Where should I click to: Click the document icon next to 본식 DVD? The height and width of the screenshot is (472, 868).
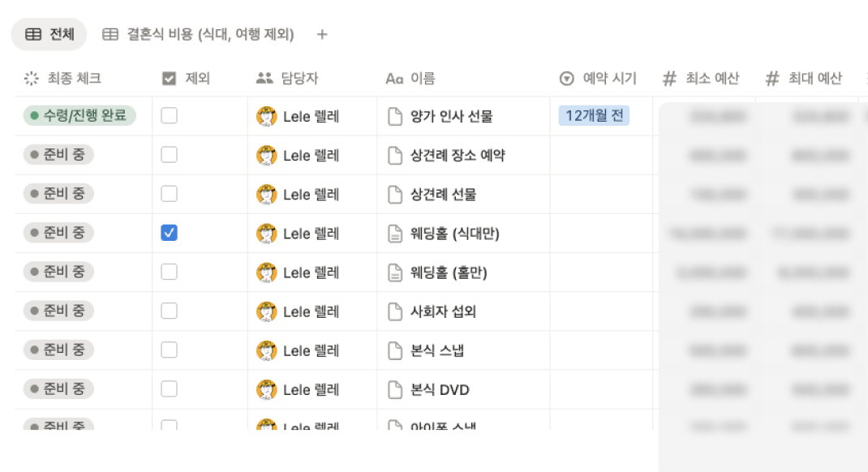395,389
